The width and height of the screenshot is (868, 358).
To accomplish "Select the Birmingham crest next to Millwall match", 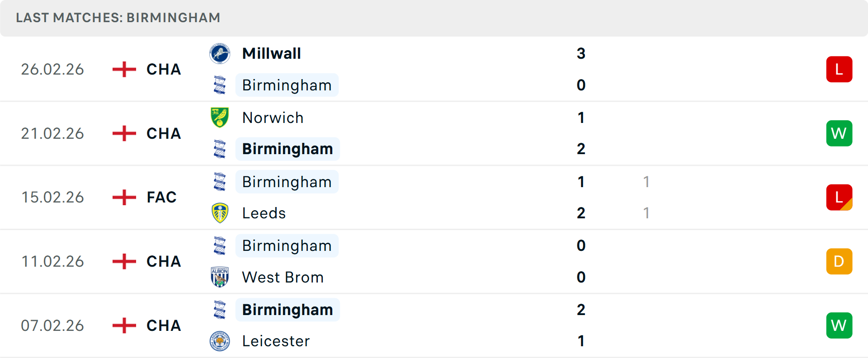I will [x=220, y=85].
